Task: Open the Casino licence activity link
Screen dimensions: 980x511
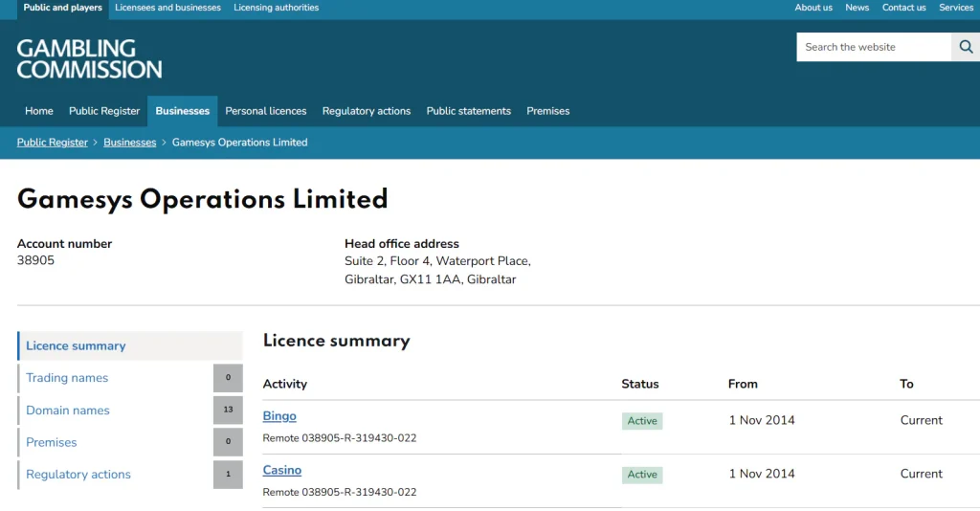Action: 282,471
